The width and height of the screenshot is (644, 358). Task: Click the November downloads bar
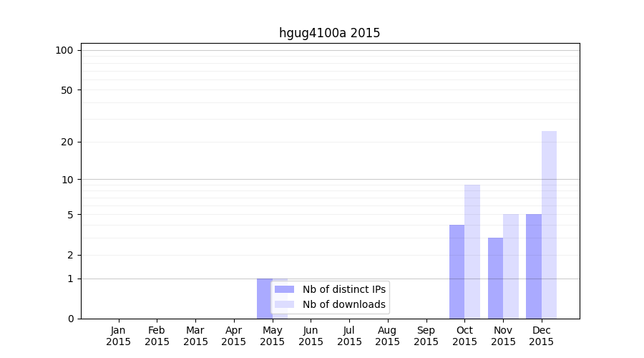[511, 266]
